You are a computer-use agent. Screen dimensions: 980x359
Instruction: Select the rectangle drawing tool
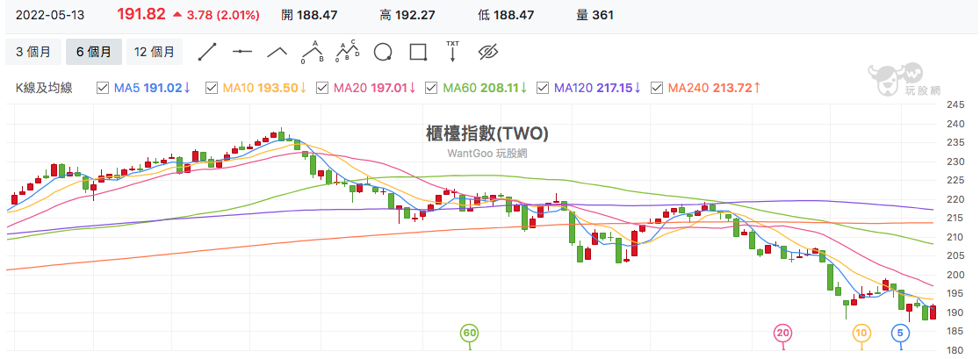[417, 52]
